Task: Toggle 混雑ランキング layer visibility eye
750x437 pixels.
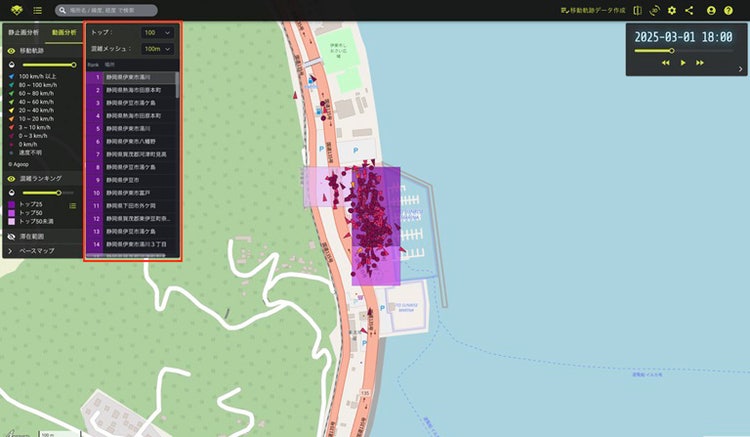Action: point(11,178)
